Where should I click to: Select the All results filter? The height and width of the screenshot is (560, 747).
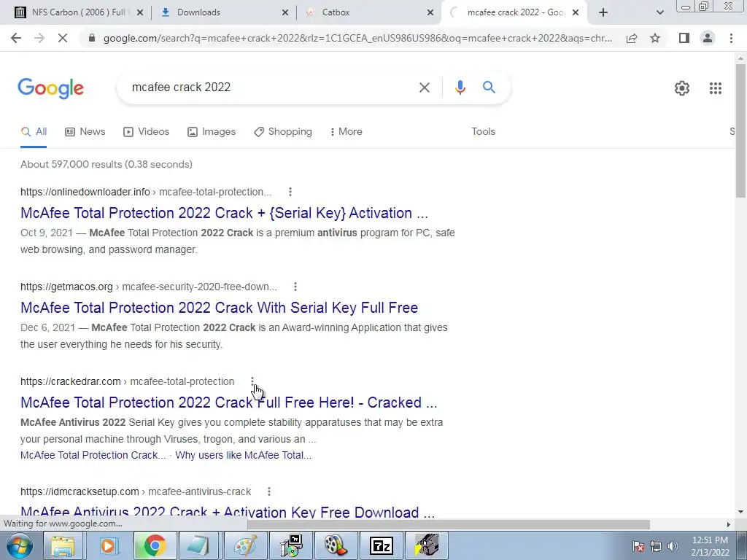[34, 131]
